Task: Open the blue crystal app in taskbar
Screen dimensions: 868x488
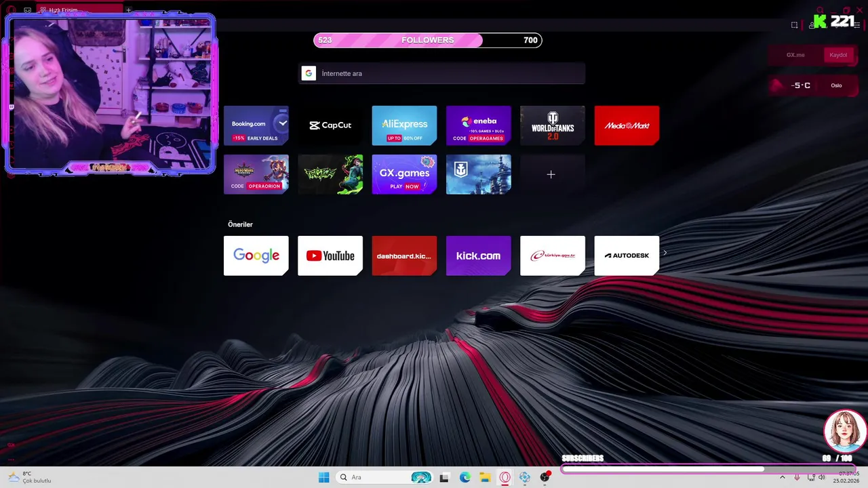Action: (525, 477)
